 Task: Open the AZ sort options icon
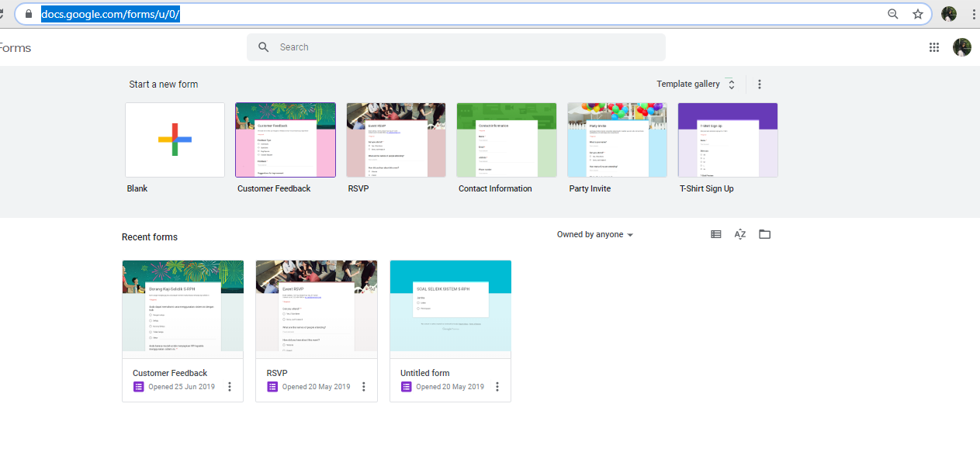(740, 234)
